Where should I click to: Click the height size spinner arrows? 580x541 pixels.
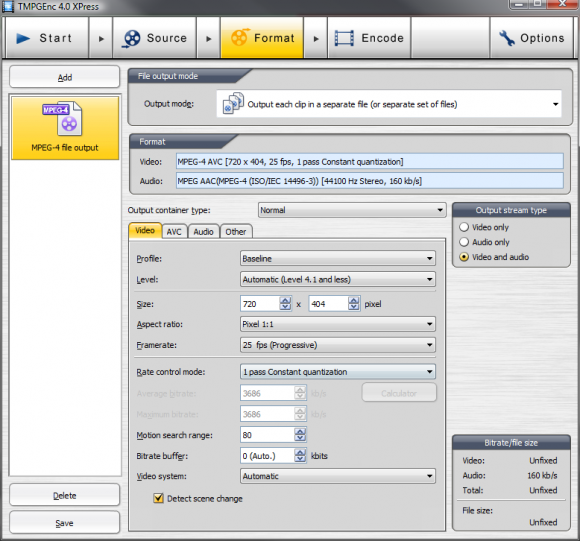tap(354, 304)
